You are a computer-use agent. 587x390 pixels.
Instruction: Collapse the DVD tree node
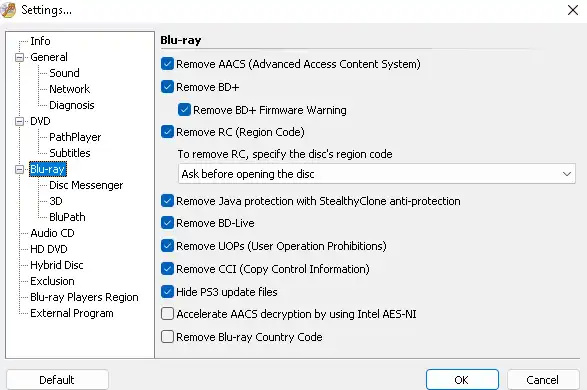click(x=19, y=121)
